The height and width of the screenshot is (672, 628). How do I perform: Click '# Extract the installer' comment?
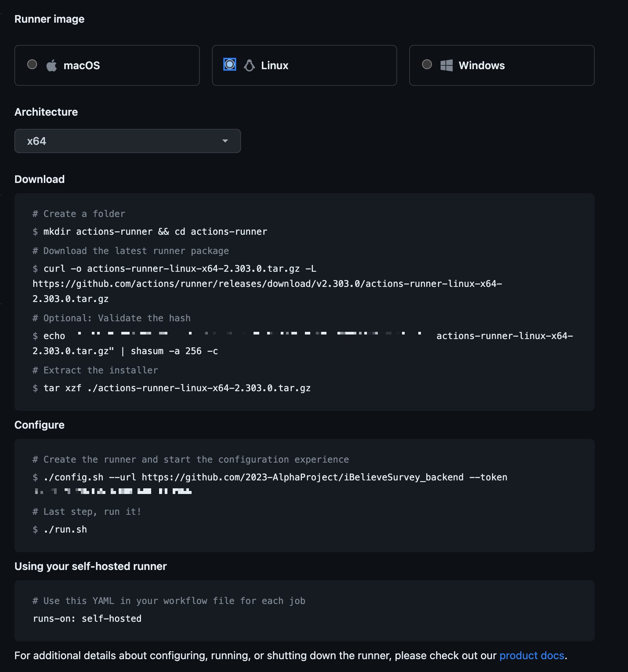click(x=95, y=370)
